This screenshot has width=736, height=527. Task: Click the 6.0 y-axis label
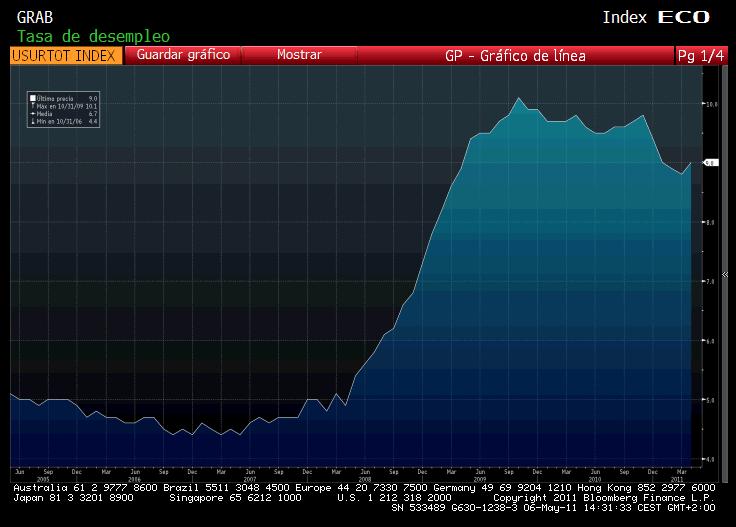click(711, 341)
